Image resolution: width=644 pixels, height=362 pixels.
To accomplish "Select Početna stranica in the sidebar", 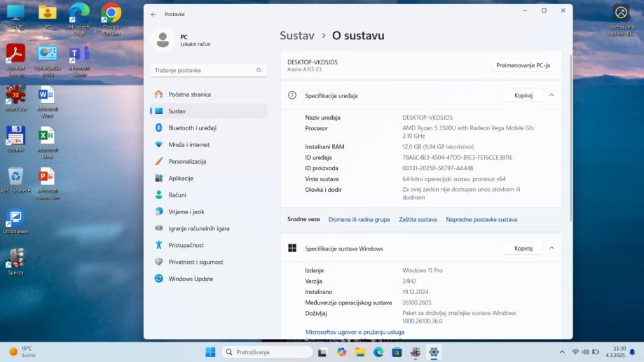I will (189, 95).
